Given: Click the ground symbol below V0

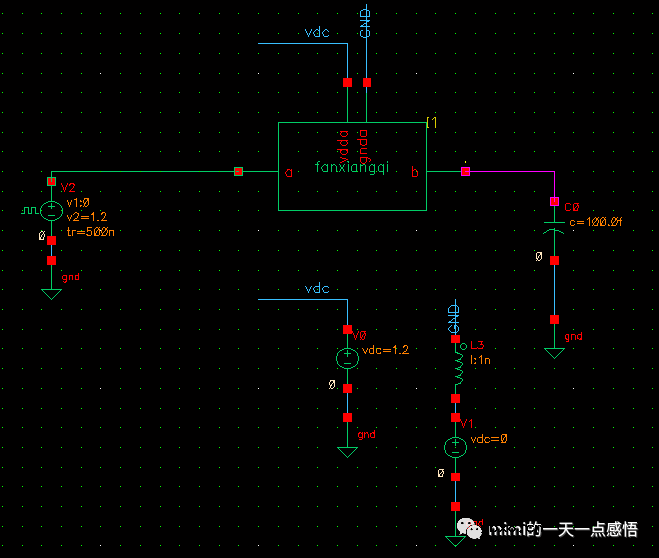Looking at the screenshot, I should click(347, 449).
